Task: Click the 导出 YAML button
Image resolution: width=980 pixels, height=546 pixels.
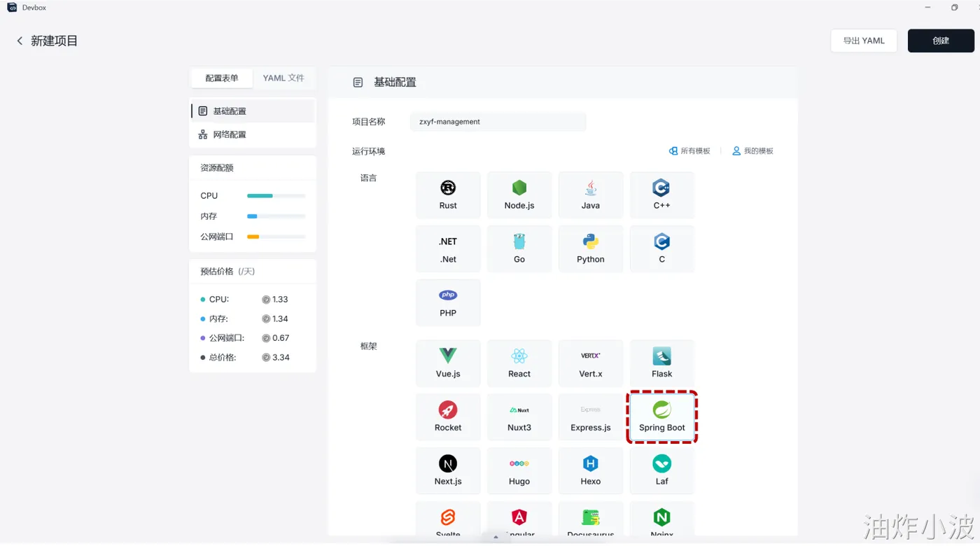Action: click(864, 41)
